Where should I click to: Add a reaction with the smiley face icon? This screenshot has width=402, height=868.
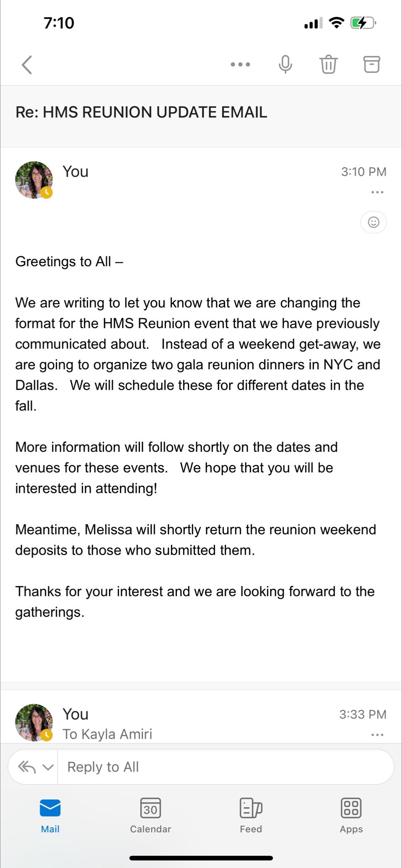tap(373, 222)
